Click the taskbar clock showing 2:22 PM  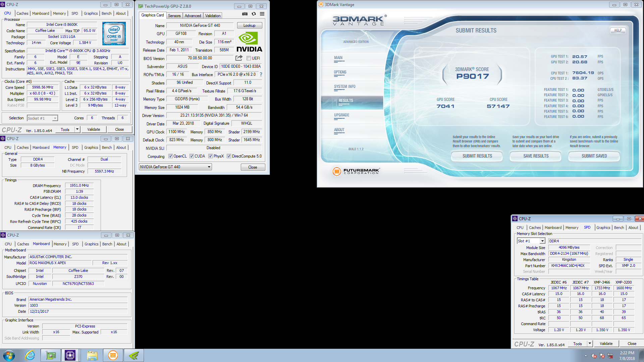[627, 356]
